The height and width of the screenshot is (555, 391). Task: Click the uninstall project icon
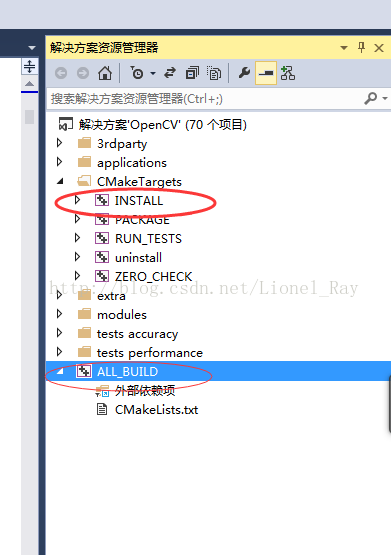(x=102, y=257)
